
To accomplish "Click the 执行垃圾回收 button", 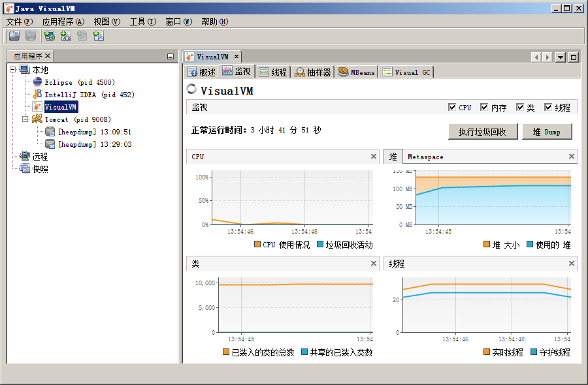I will point(483,131).
